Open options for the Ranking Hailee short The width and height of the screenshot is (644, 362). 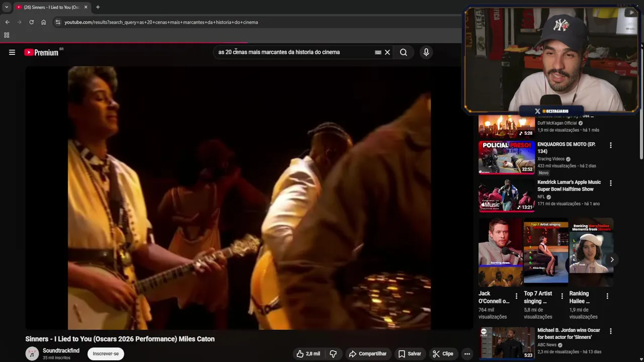tap(607, 297)
